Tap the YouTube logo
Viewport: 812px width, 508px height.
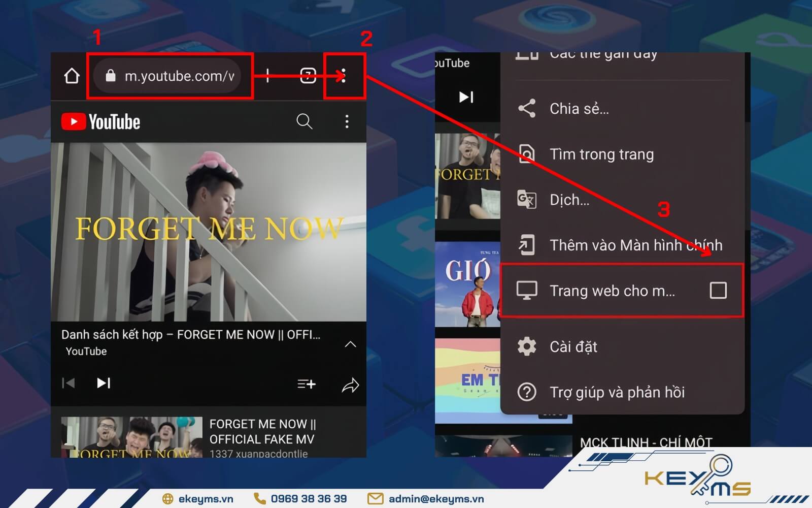100,122
